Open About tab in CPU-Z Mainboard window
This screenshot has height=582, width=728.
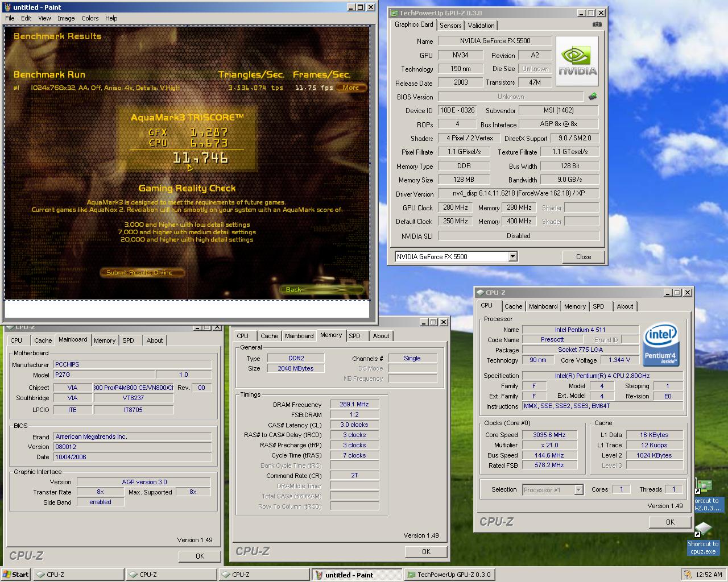(155, 340)
